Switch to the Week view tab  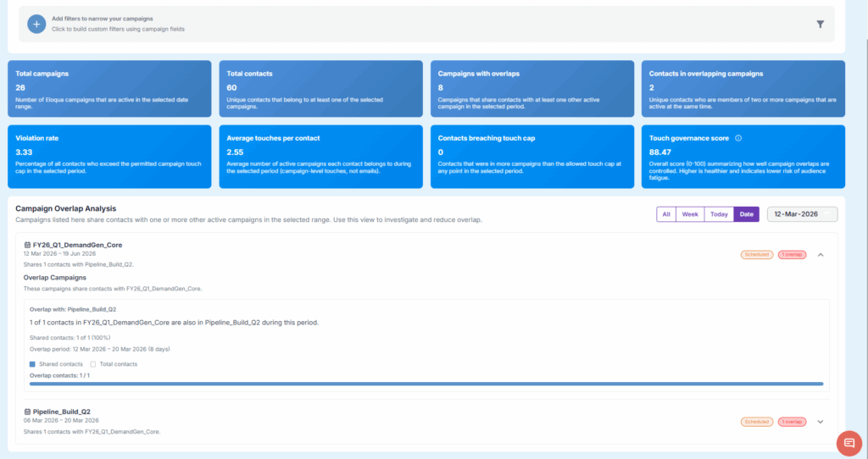coord(690,214)
